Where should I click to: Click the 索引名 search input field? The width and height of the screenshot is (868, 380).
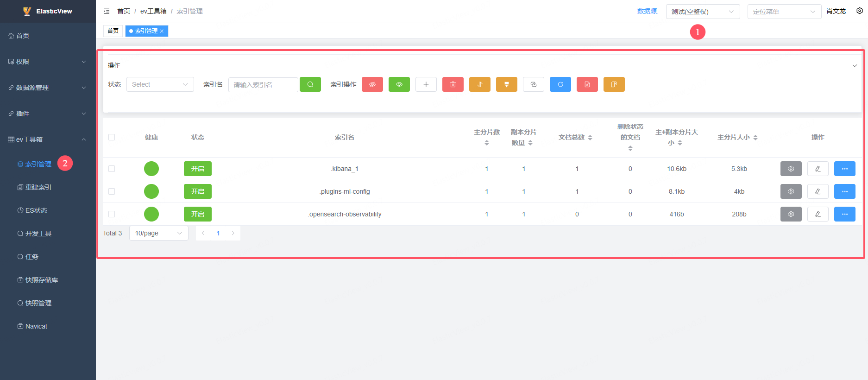point(263,85)
